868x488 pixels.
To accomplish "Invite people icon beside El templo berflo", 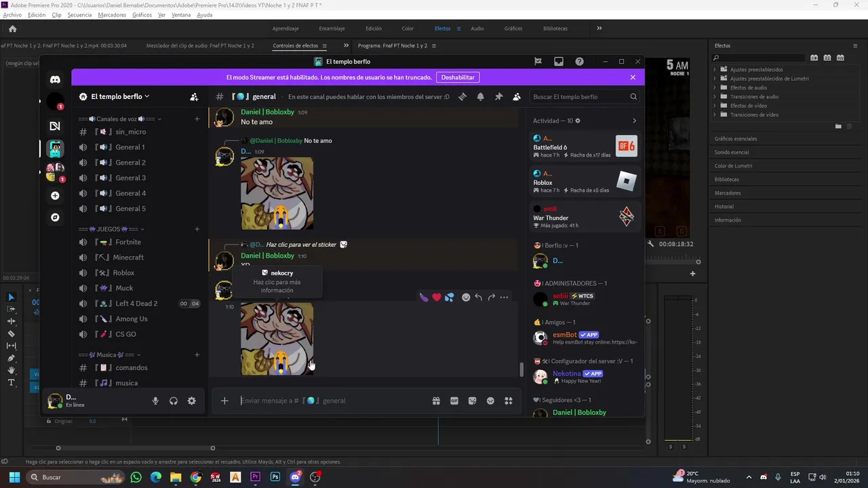I will click(195, 97).
